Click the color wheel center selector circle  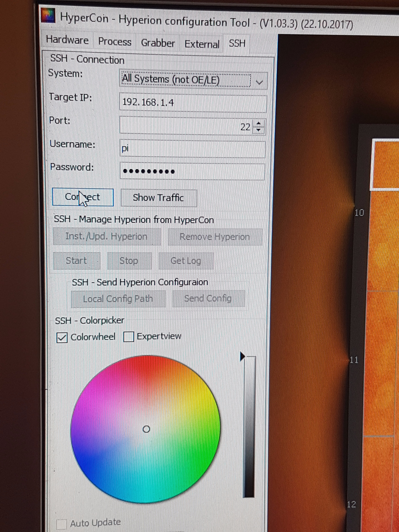point(146,429)
